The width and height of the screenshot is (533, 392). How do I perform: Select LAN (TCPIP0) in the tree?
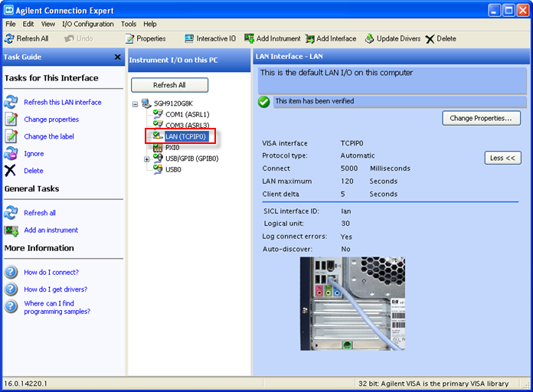(185, 136)
